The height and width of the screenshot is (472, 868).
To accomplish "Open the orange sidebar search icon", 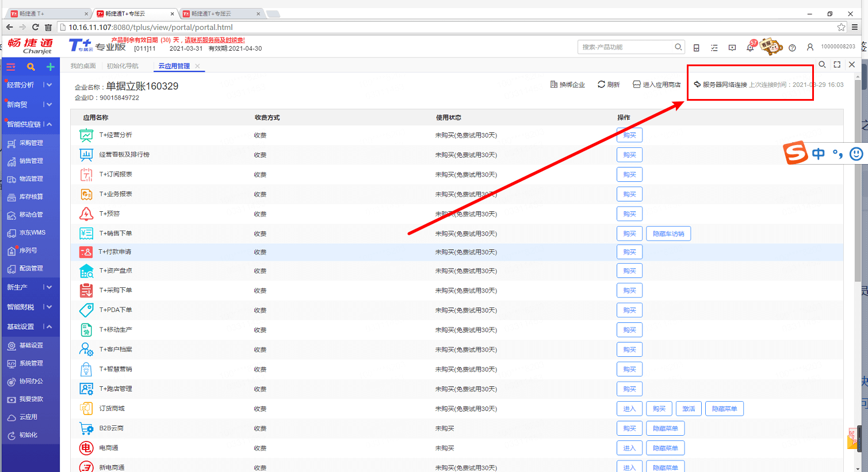I will pyautogui.click(x=31, y=67).
